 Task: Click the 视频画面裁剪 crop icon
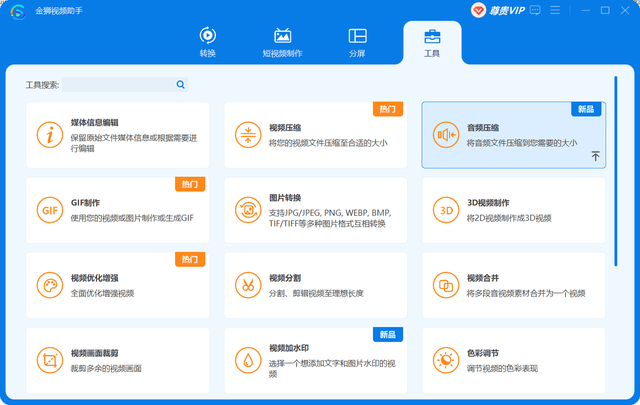(50, 360)
